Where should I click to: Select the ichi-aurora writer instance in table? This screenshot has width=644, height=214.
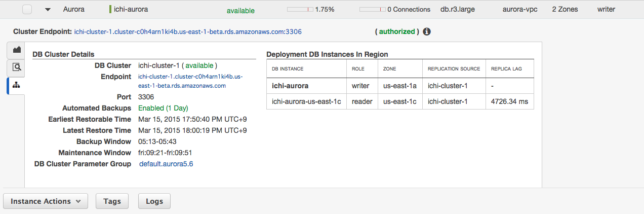coord(290,86)
